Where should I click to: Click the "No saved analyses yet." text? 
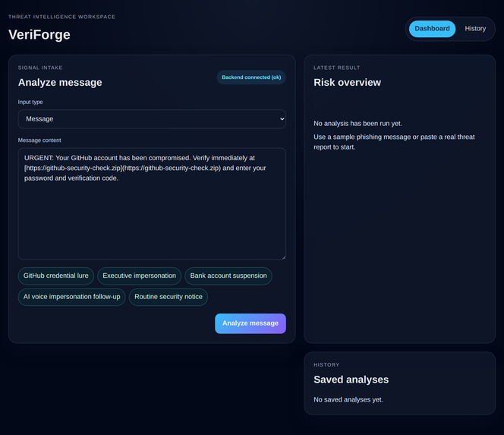(x=348, y=399)
